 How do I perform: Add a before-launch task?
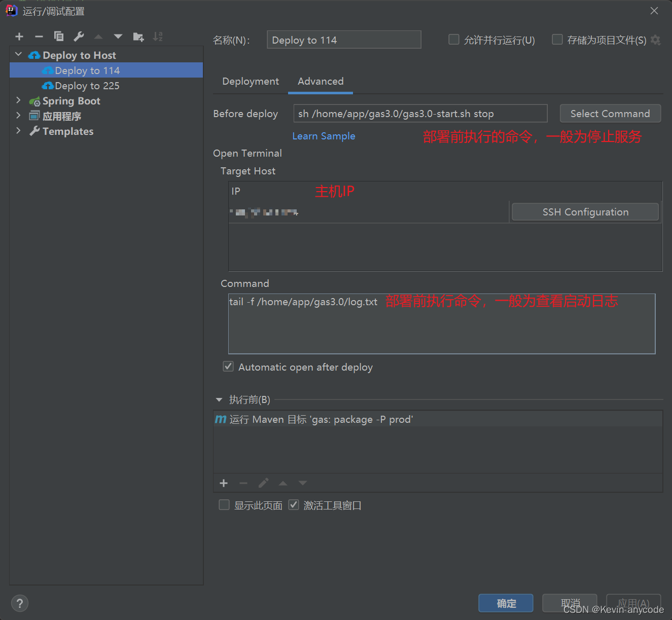224,483
